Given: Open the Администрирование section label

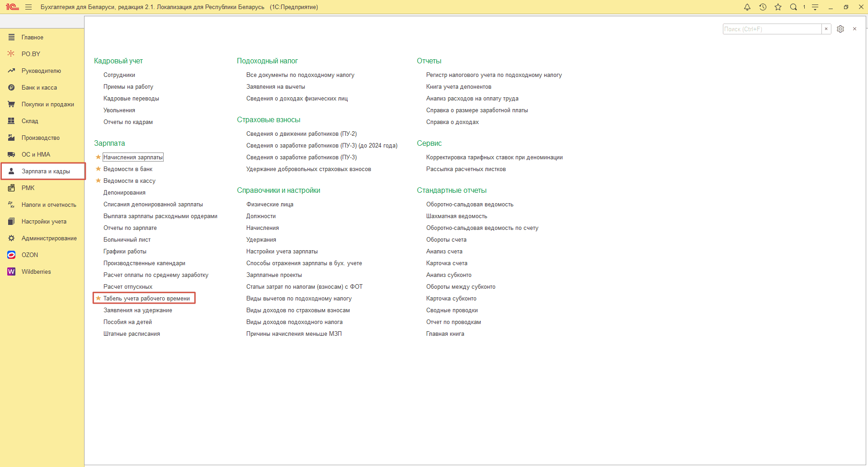Looking at the screenshot, I should point(49,238).
